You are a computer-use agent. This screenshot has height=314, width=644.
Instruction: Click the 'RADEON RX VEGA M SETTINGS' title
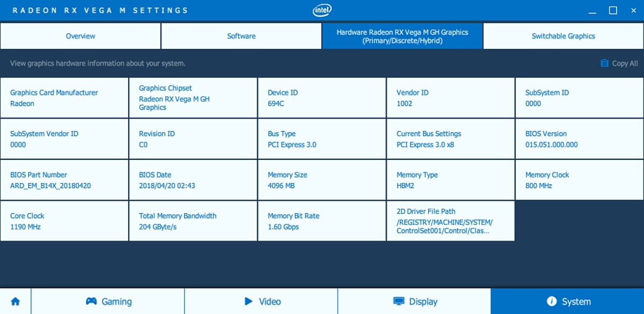[x=100, y=10]
